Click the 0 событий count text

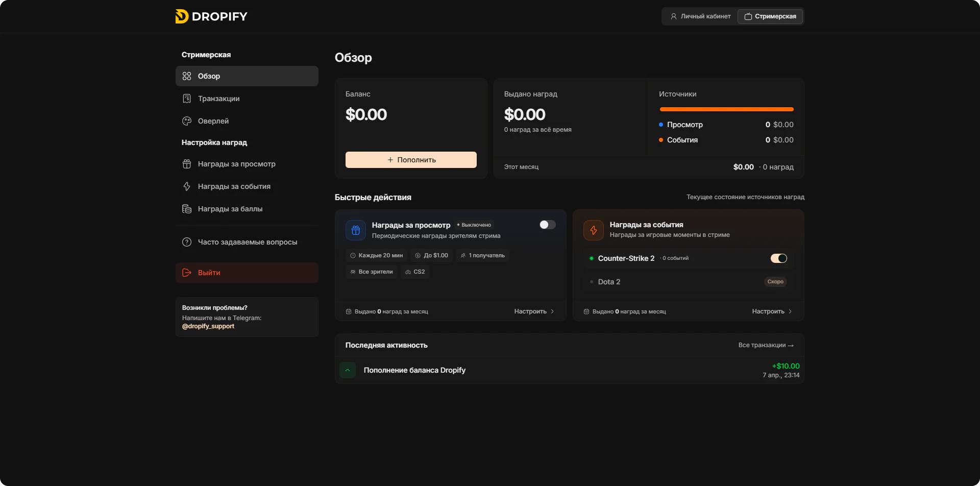coord(675,258)
